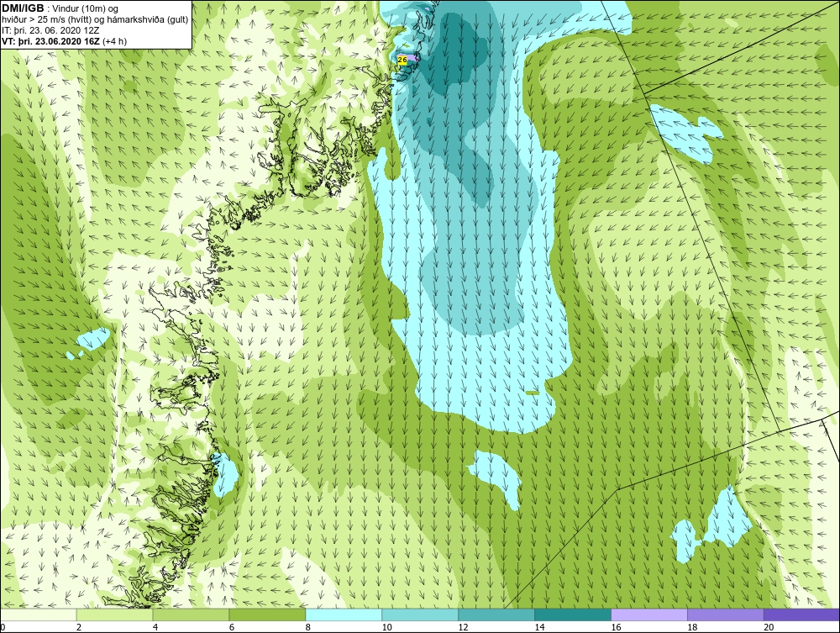Click the legend scale label 10
Image resolution: width=840 pixels, height=633 pixels.
[x=386, y=626]
